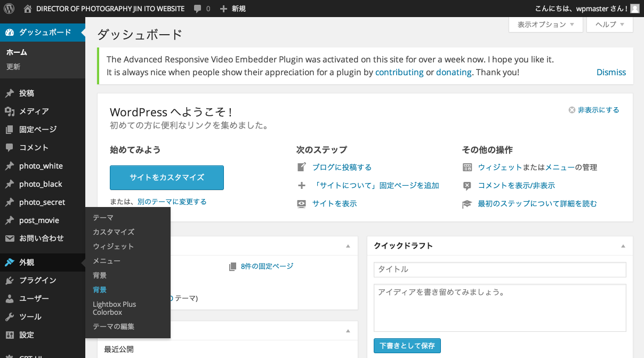Collapse the クイックドラフト panel arrow
644x358 pixels.
pos(623,246)
